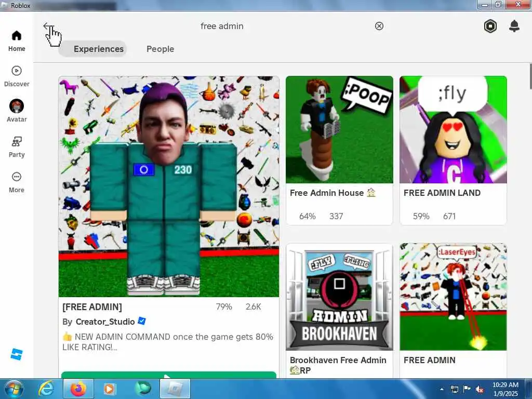Open the Brookhaven Free Admin thumbnail
This screenshot has height=399, width=532.
pos(339,297)
